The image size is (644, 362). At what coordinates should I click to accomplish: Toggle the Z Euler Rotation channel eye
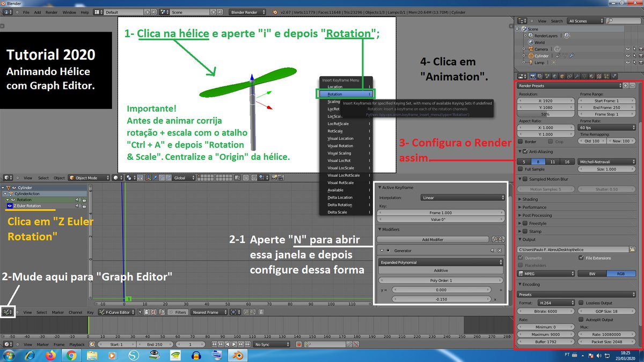tap(9, 206)
